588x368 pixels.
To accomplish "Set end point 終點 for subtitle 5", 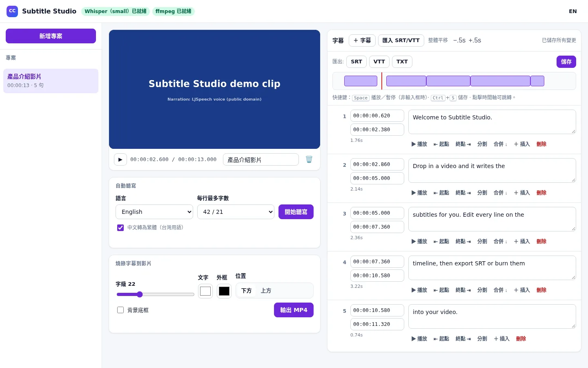I will coord(463,339).
